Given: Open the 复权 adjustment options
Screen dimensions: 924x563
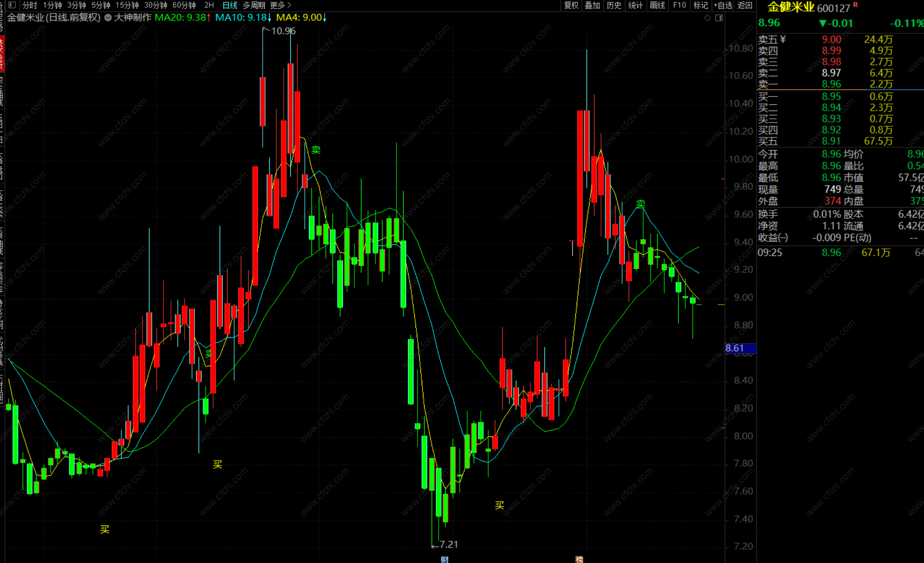Looking at the screenshot, I should pyautogui.click(x=571, y=5).
